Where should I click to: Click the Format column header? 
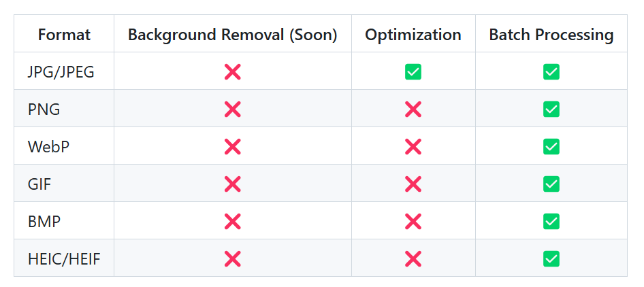coord(64,35)
